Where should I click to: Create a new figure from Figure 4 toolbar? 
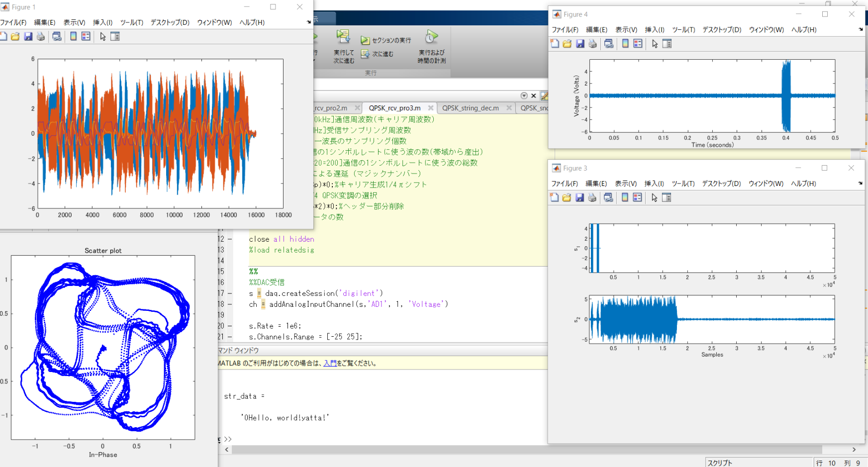pos(555,44)
